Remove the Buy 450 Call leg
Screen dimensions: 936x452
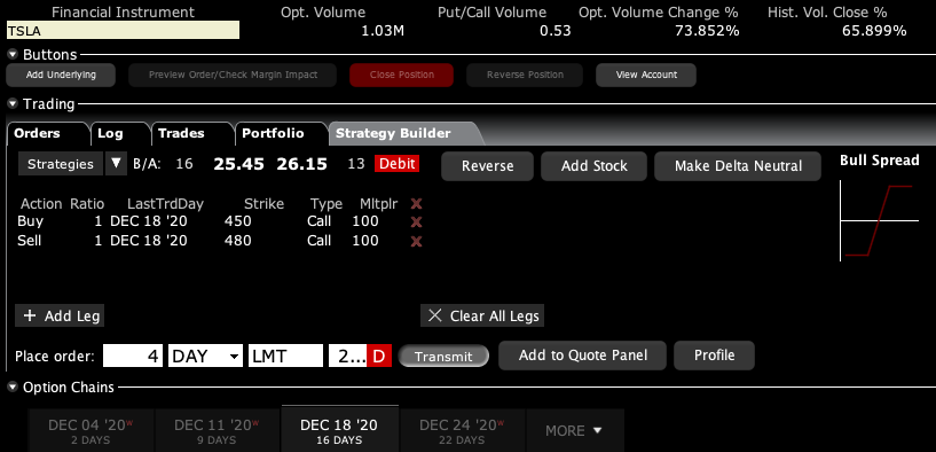[417, 222]
